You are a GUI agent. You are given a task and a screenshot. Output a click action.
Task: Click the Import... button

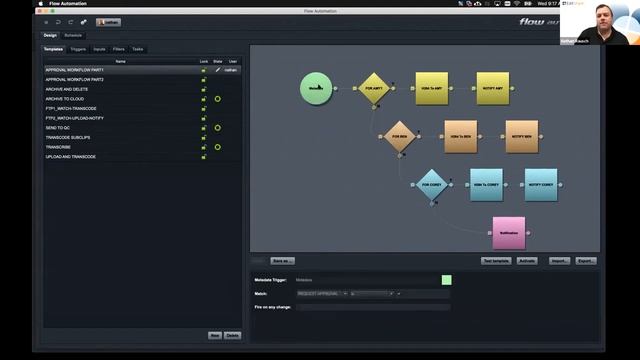559,261
